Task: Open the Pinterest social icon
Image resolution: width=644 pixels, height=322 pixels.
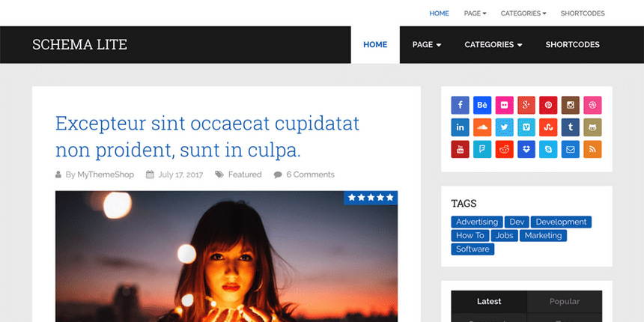Action: tap(548, 105)
